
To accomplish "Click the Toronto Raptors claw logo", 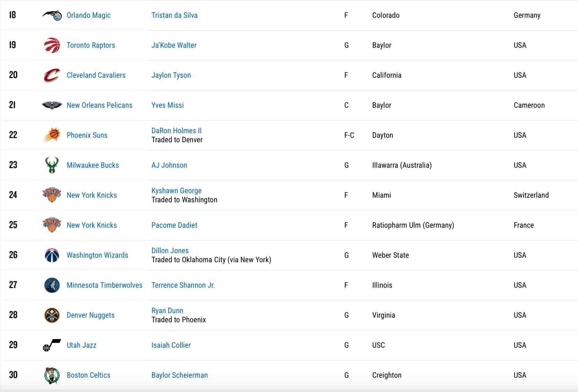I will (x=52, y=45).
